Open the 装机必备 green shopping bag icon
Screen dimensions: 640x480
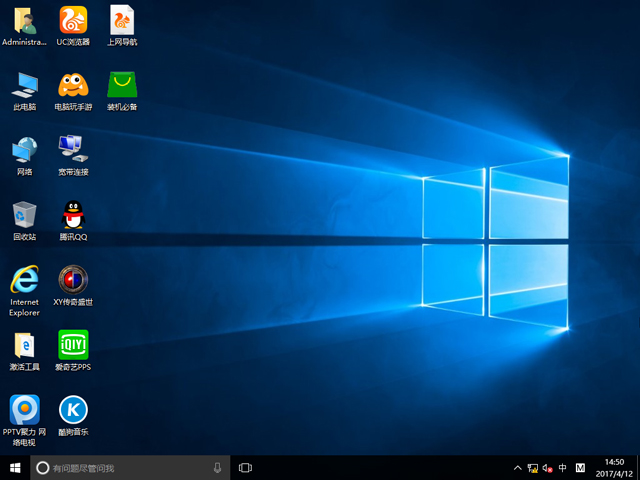pos(122,85)
